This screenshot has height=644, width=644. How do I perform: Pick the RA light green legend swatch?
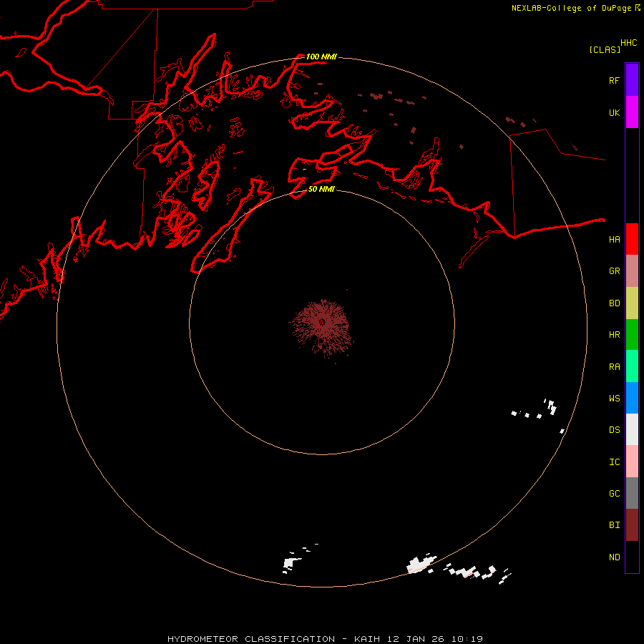pyautogui.click(x=632, y=366)
